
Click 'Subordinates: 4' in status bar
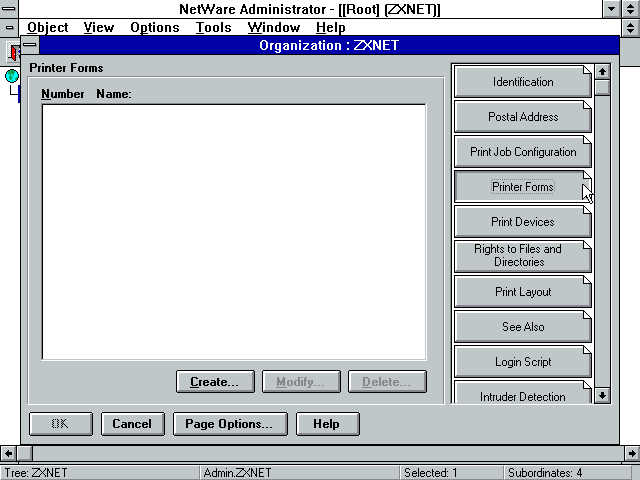[x=545, y=473]
